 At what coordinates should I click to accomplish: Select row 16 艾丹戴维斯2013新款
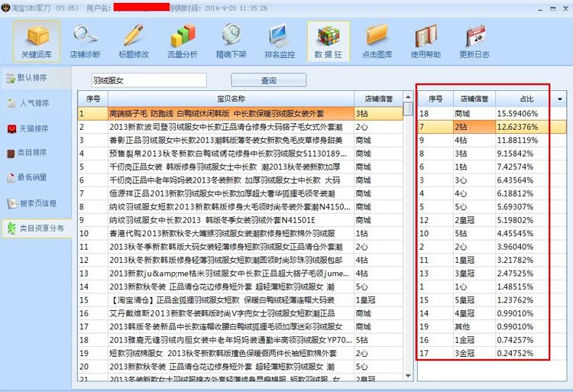[x=241, y=313]
